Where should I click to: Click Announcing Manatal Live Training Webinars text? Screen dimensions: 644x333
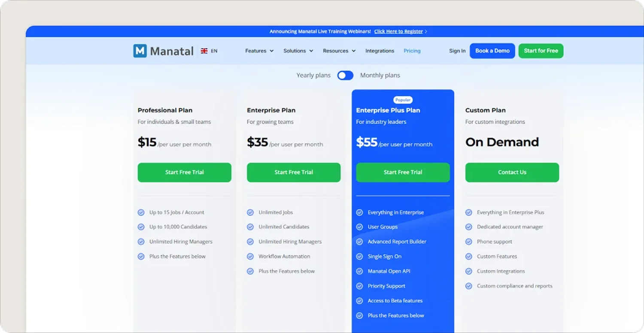[320, 31]
